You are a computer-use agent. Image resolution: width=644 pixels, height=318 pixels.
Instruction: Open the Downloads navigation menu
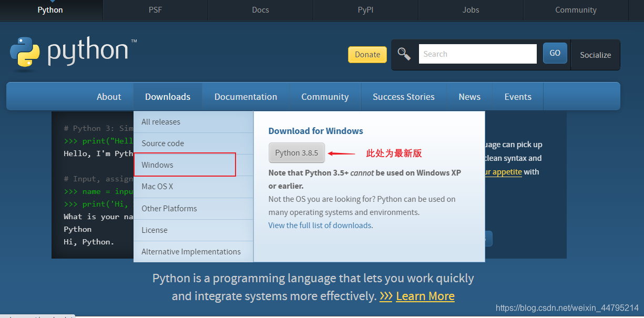tap(168, 97)
